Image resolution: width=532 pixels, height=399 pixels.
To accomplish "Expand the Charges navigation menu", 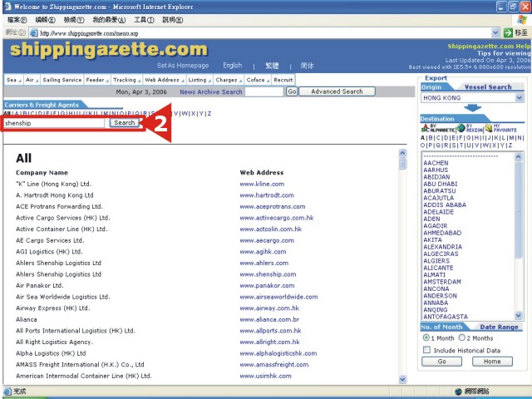I will (x=229, y=80).
